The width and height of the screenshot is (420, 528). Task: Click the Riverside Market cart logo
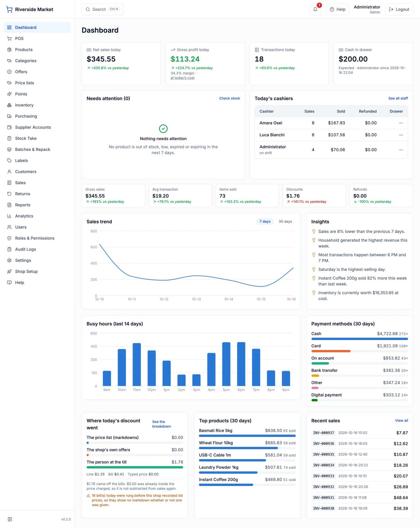point(9,9)
